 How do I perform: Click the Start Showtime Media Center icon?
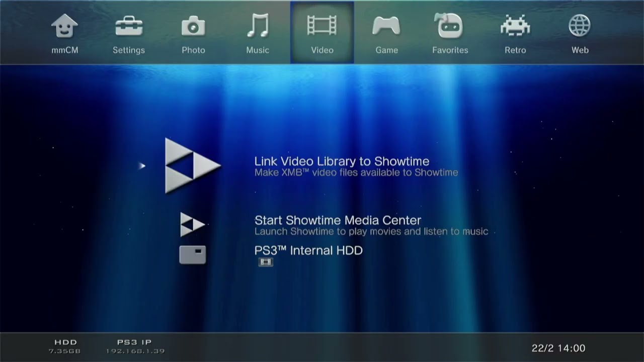click(x=192, y=224)
